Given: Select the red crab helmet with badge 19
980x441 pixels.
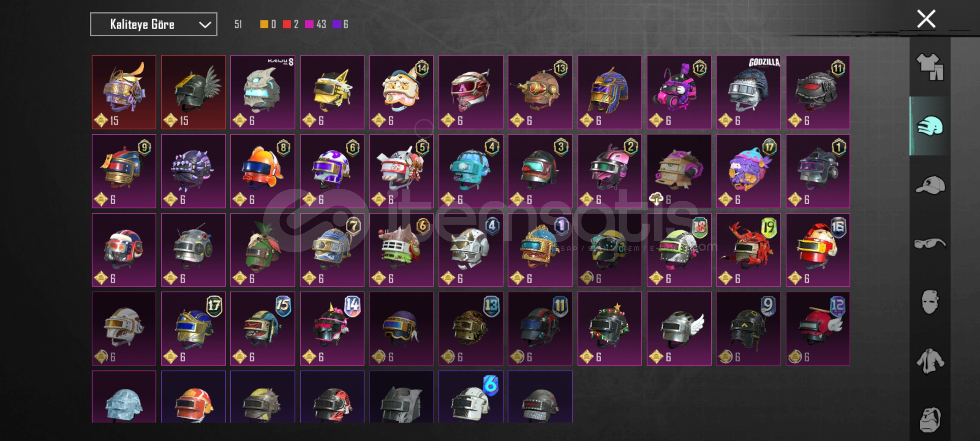Looking at the screenshot, I should point(748,250).
